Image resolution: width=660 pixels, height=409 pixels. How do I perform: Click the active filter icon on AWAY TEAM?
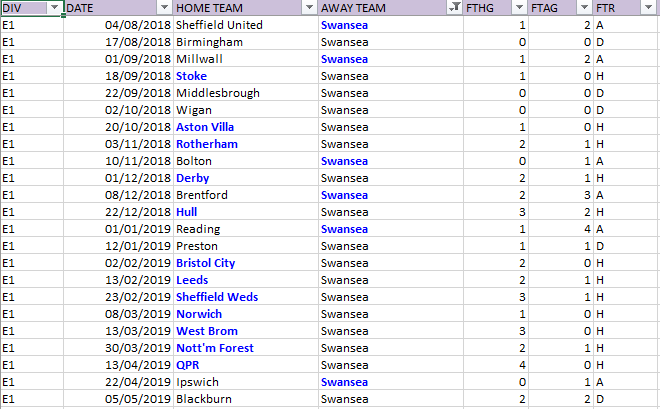coord(455,8)
